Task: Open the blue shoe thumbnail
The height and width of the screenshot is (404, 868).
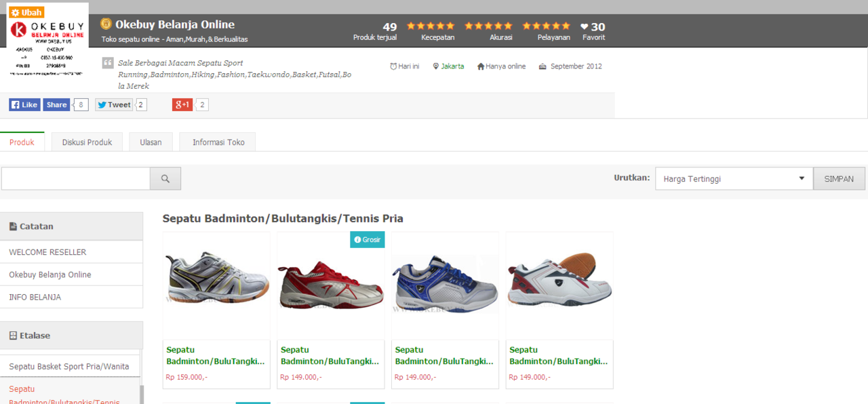Action: (446, 285)
